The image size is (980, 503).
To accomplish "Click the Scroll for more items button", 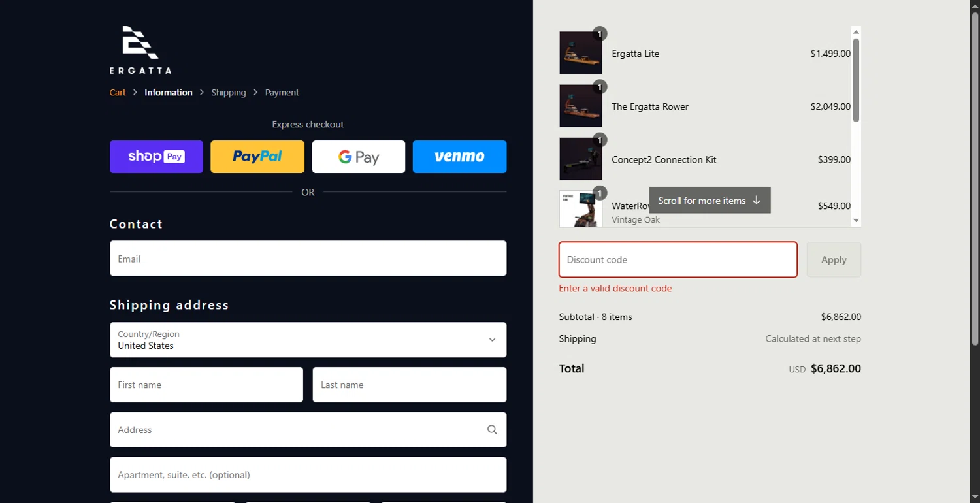I will pos(710,200).
